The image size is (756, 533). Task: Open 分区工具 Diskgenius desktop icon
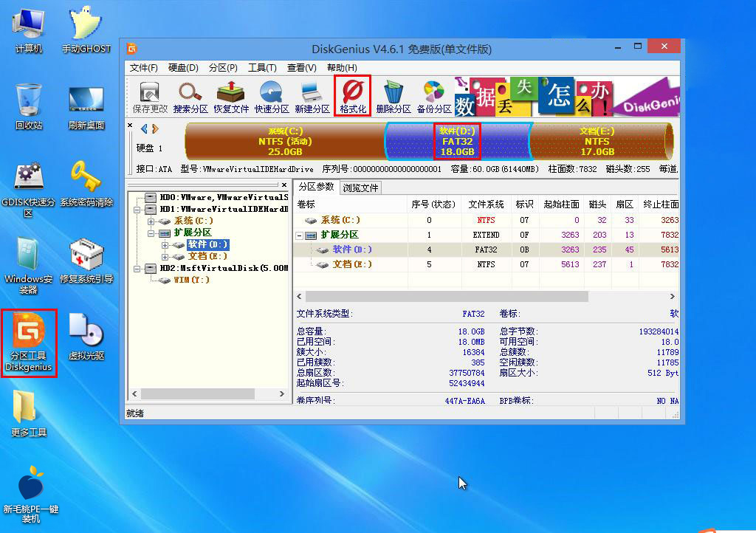tap(29, 343)
